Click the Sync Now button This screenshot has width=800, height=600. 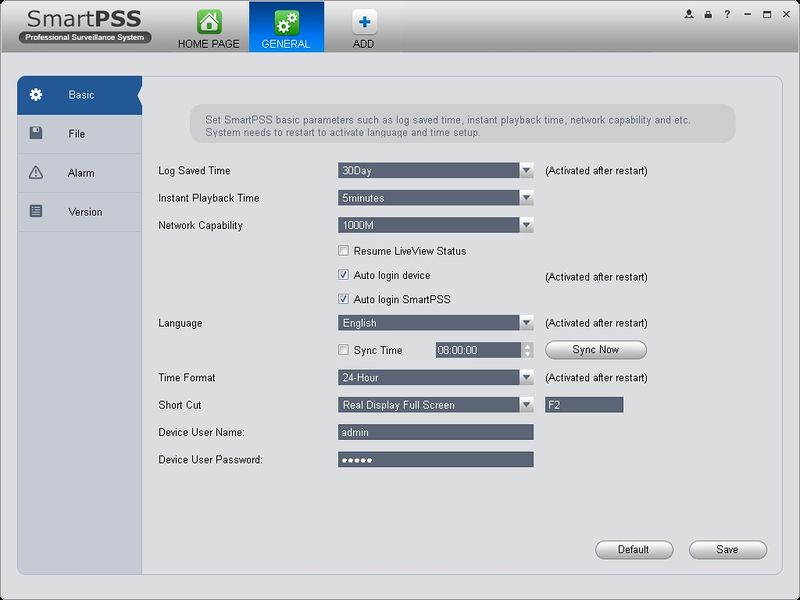pos(595,350)
